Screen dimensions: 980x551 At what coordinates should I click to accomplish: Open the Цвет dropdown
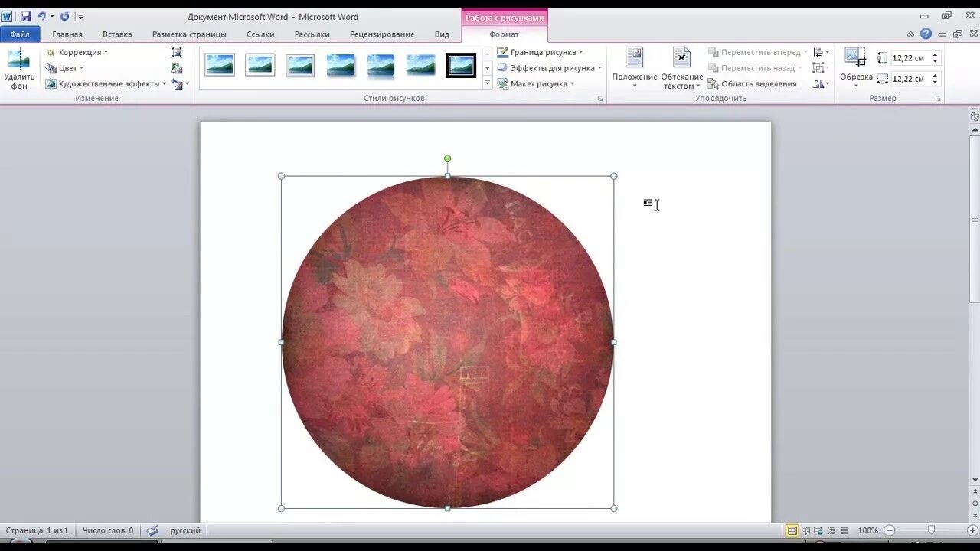point(65,68)
